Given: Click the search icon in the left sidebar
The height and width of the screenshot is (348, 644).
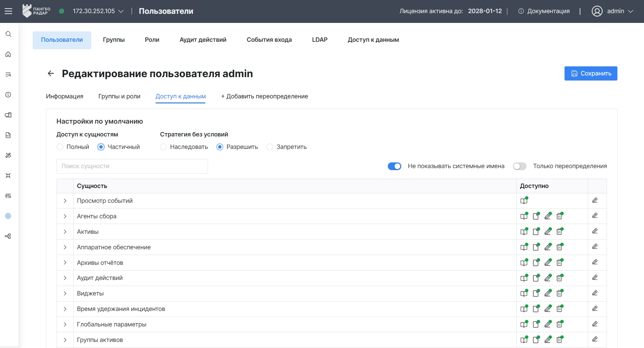Looking at the screenshot, I should (x=8, y=34).
